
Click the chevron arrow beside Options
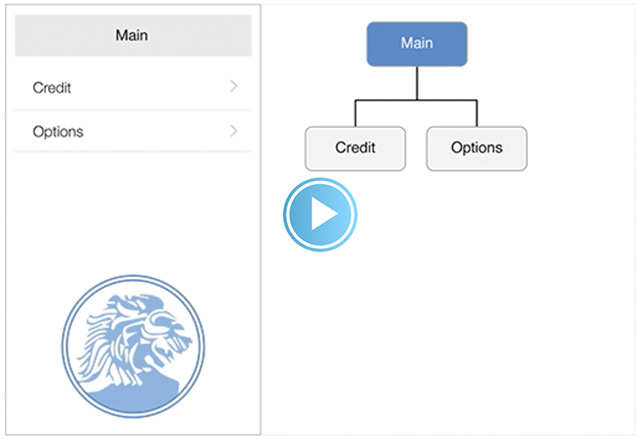234,131
